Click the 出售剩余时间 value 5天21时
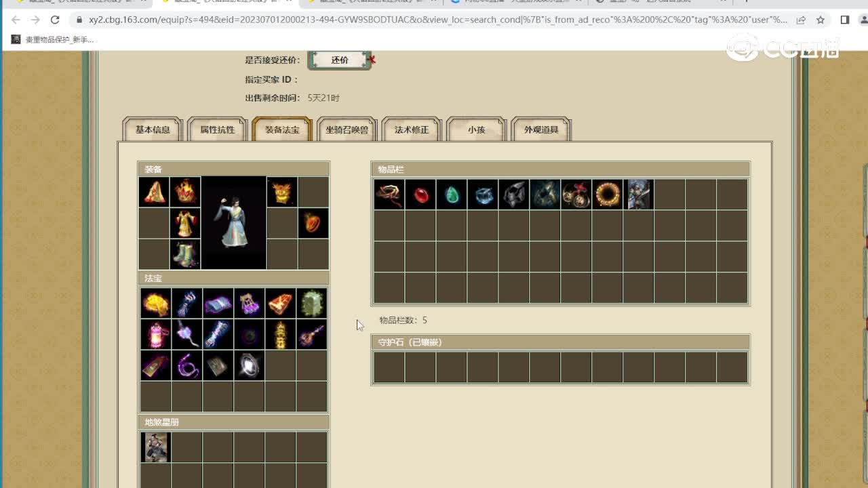Viewport: 868px width, 488px height. click(323, 98)
